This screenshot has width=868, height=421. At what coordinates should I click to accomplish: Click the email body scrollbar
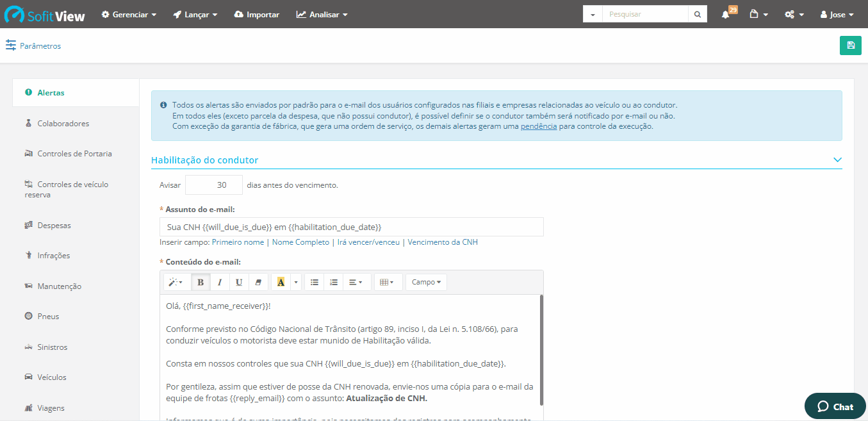pos(541,349)
